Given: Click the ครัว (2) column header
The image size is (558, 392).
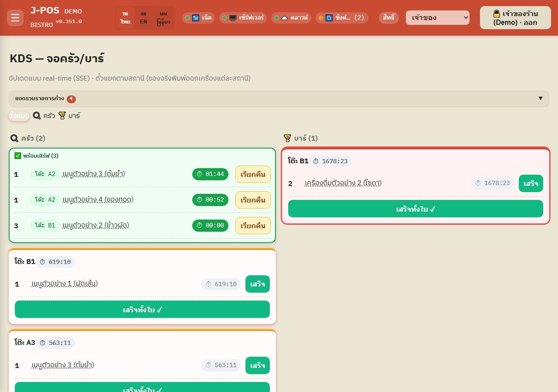Looking at the screenshot, I should pos(28,139).
